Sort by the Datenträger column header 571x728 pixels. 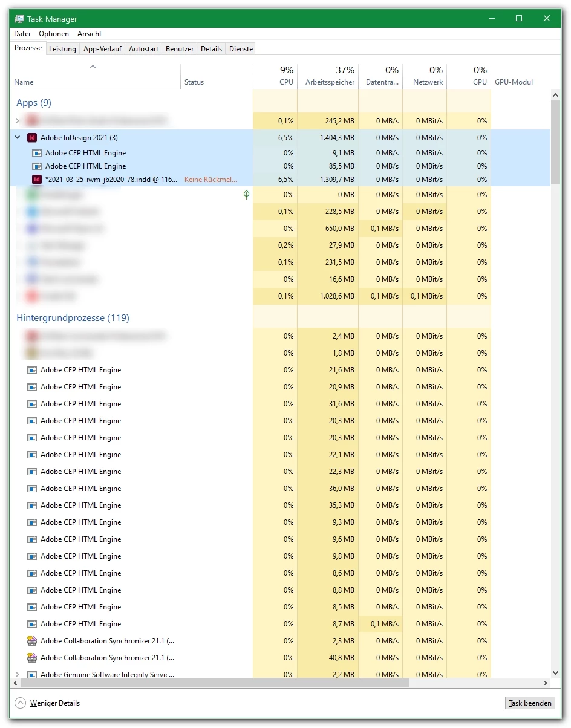point(380,76)
